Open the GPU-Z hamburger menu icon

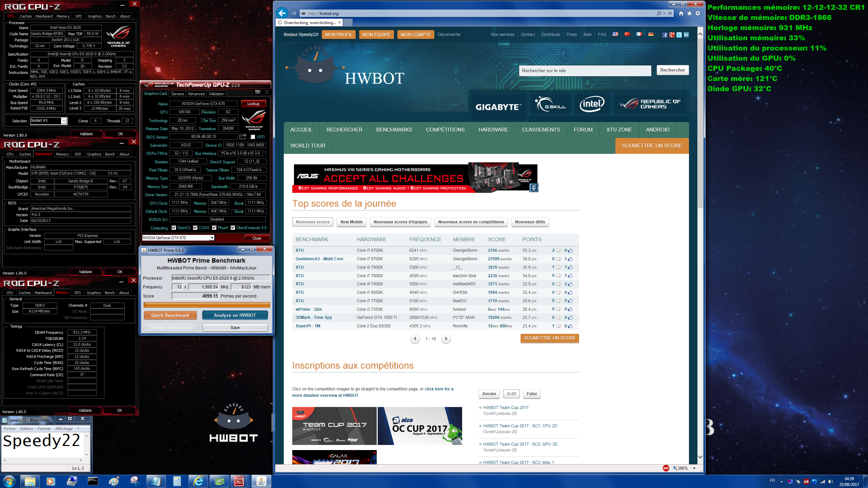[267, 92]
